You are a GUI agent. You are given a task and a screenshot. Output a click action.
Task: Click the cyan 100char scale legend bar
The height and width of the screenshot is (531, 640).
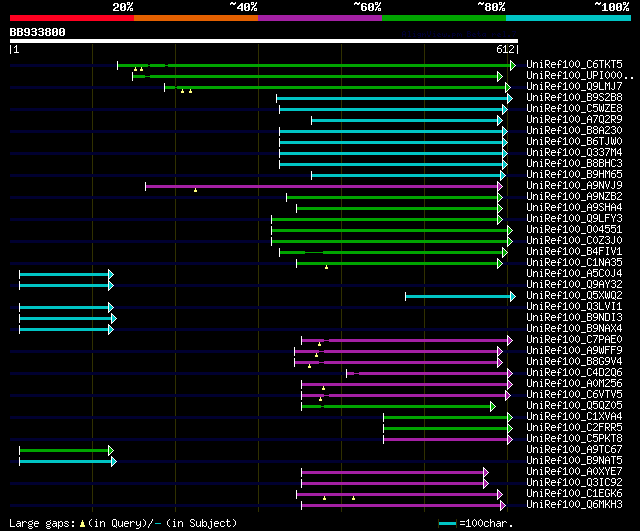coord(447,523)
